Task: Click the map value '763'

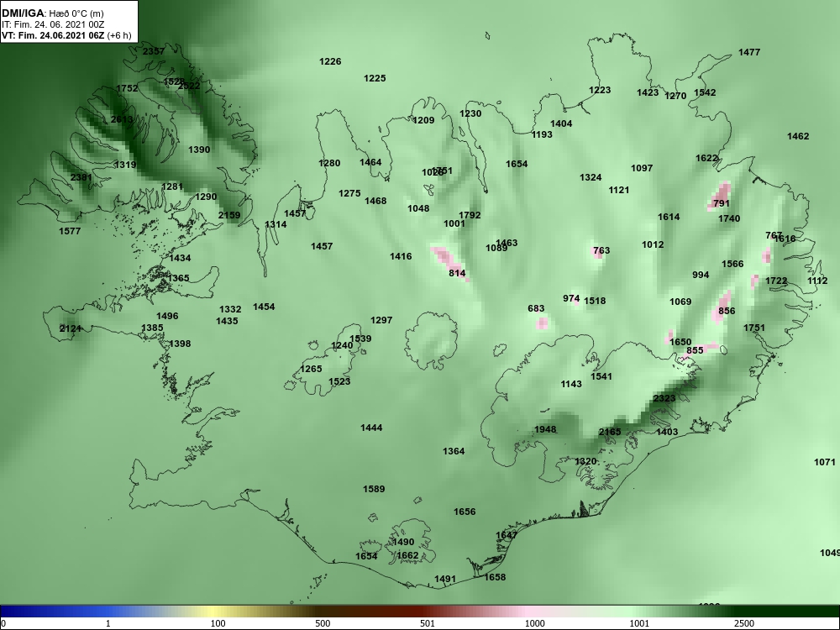Action: 601,250
